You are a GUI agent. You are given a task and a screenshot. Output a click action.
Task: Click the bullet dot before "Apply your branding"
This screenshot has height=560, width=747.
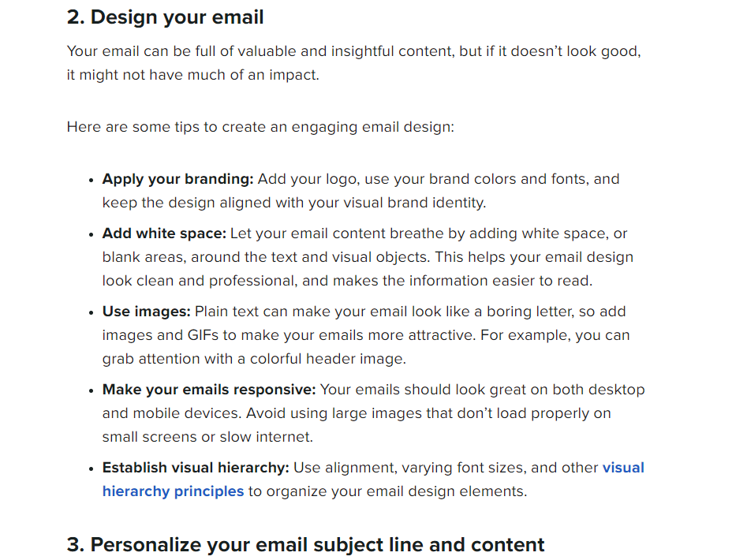pos(92,180)
